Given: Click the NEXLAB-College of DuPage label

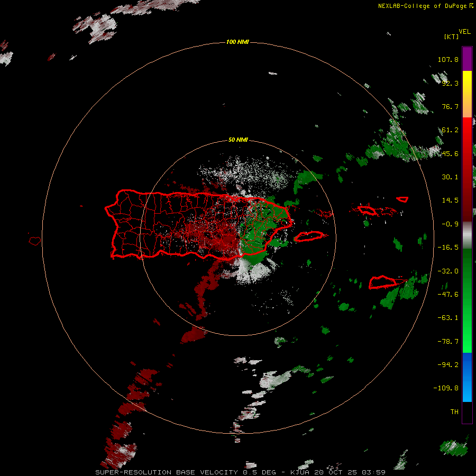Looking at the screenshot, I should [x=422, y=6].
